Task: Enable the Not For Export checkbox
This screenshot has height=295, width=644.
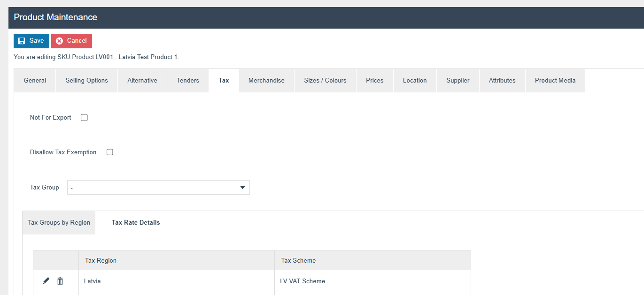Action: tap(85, 118)
